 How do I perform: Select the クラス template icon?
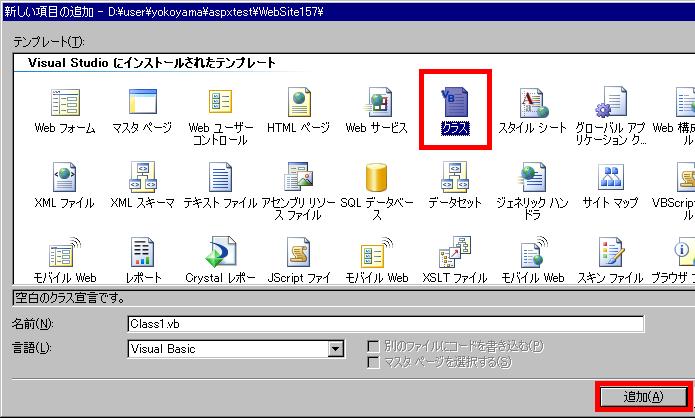455,102
